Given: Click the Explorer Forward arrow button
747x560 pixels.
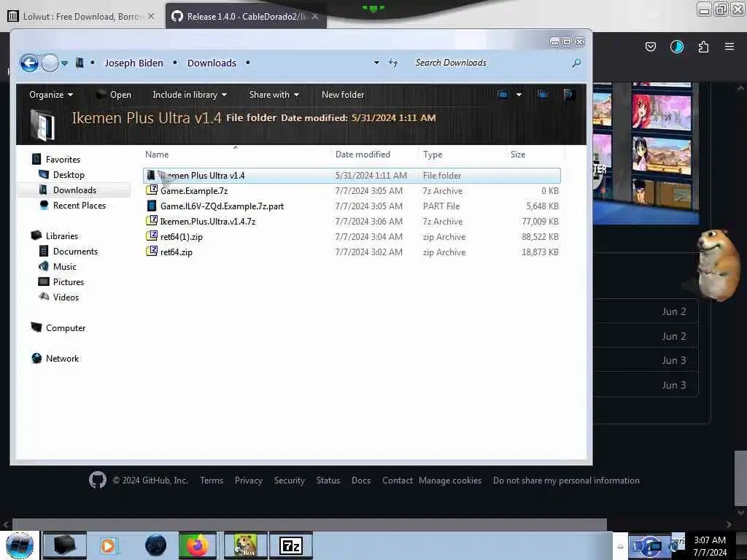Looking at the screenshot, I should point(50,63).
